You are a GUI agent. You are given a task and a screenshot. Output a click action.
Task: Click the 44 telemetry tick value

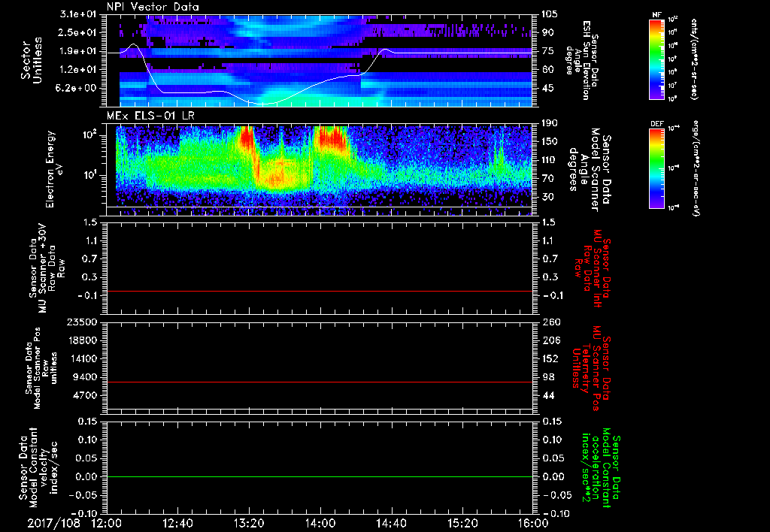pyautogui.click(x=547, y=395)
